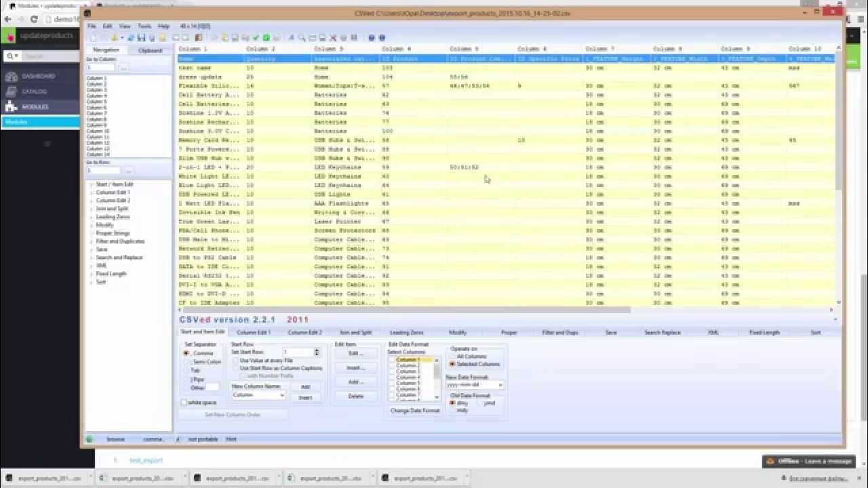The width and height of the screenshot is (868, 488).
Task: Click the Other separator text field
Action: (212, 388)
